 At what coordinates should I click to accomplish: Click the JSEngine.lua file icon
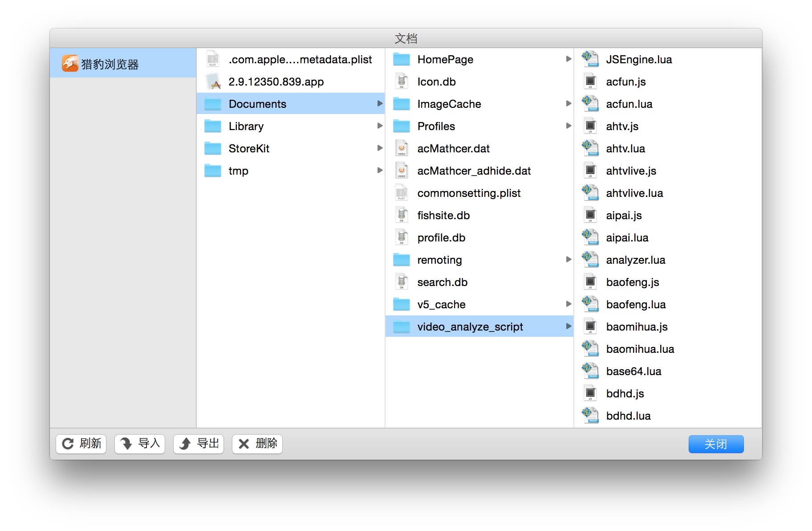coord(590,59)
